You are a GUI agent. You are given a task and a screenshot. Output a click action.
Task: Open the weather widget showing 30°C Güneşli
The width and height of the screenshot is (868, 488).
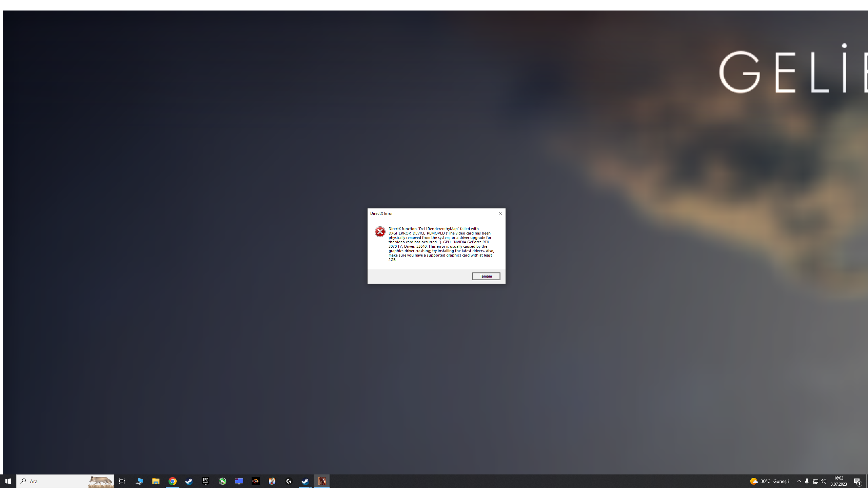pos(770,481)
